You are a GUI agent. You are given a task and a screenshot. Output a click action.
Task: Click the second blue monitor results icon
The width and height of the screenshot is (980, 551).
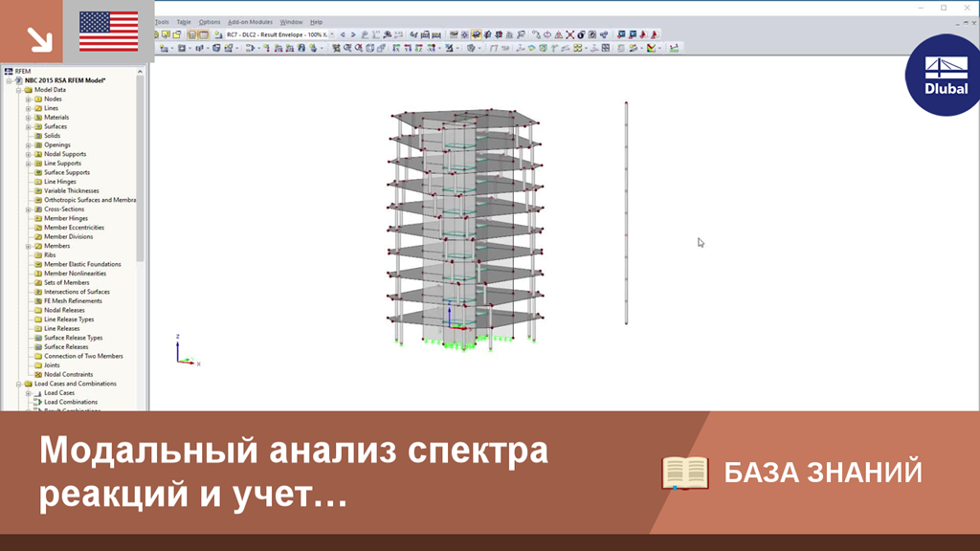[633, 34]
